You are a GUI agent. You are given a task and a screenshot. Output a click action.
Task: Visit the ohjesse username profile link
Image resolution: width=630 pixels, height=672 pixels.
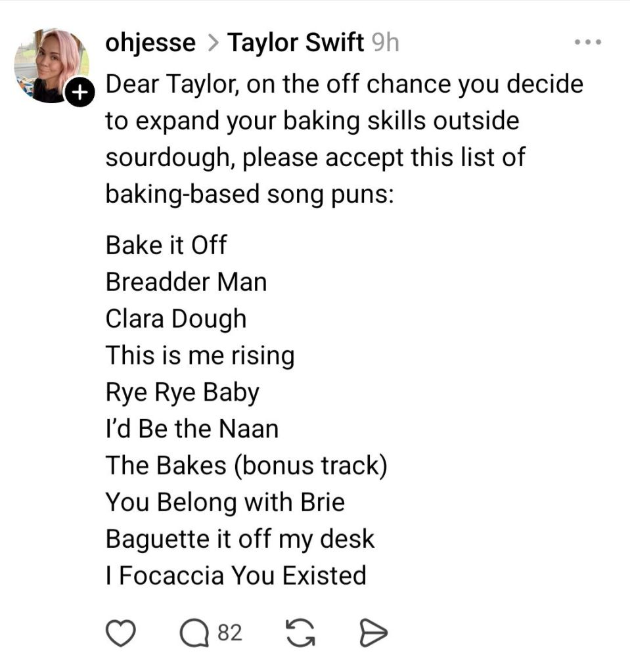click(150, 43)
